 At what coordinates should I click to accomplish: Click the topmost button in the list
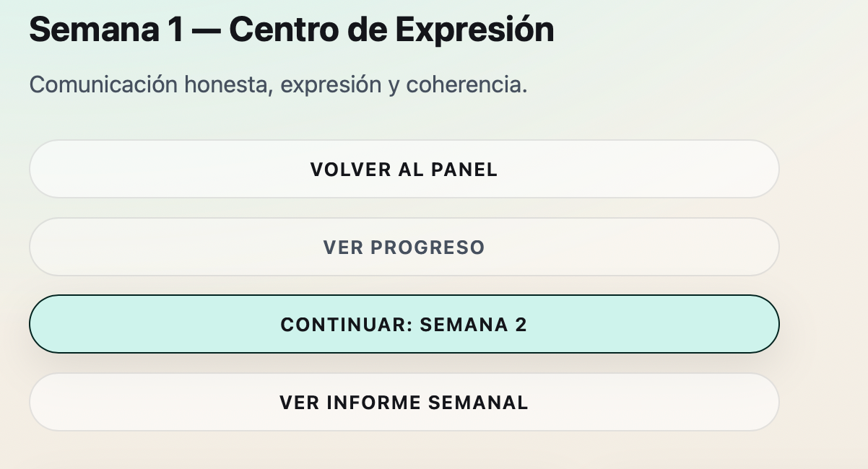click(x=404, y=170)
